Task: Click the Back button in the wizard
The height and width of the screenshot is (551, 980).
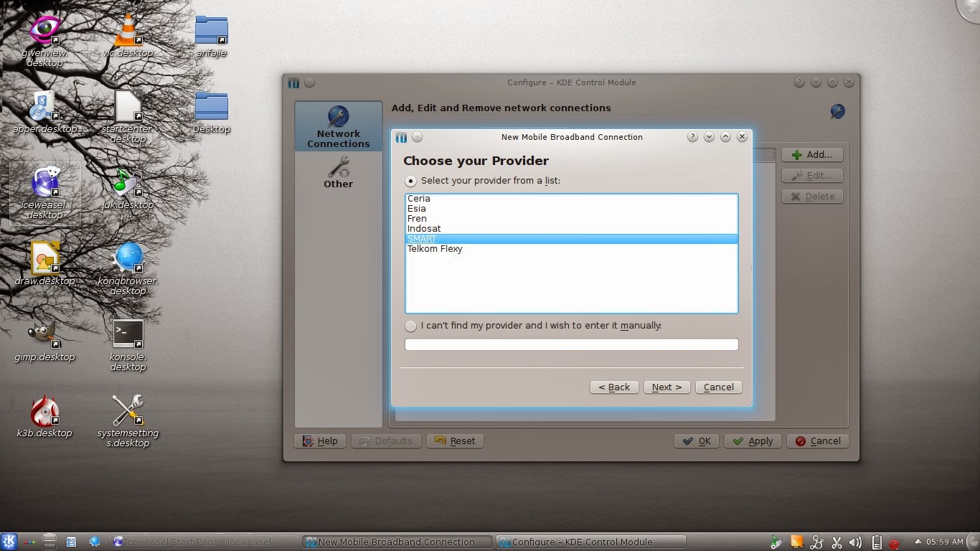Action: (614, 387)
